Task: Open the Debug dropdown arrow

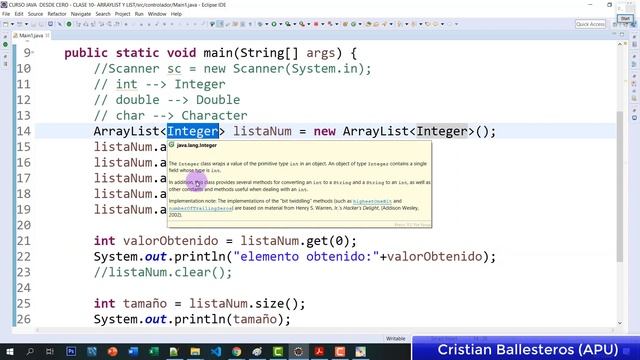Action: pyautogui.click(x=267, y=24)
